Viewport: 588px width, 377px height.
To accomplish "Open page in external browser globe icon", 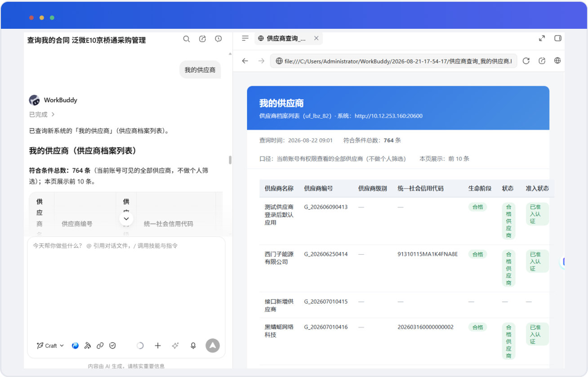I will click(557, 61).
